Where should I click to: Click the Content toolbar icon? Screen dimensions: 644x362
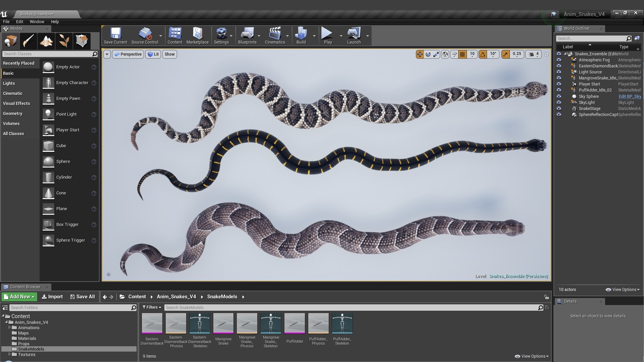pyautogui.click(x=175, y=36)
